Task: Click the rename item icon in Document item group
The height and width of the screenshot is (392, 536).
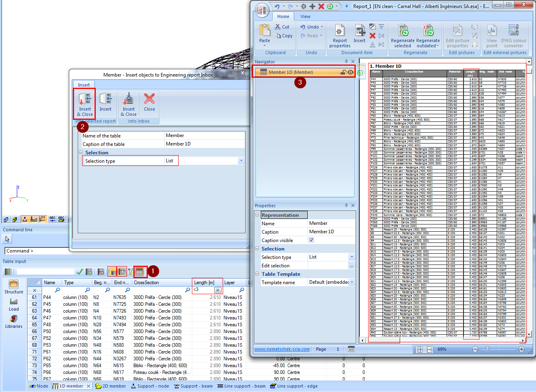Action: [373, 27]
